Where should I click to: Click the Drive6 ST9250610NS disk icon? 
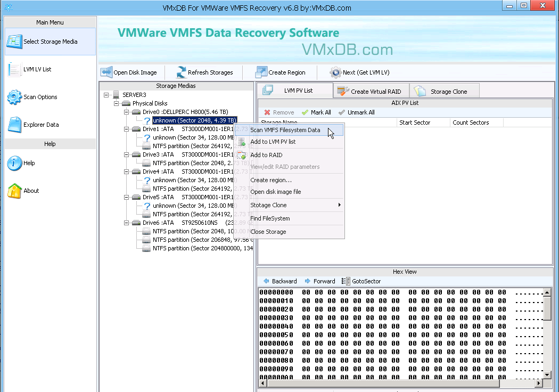click(x=136, y=223)
